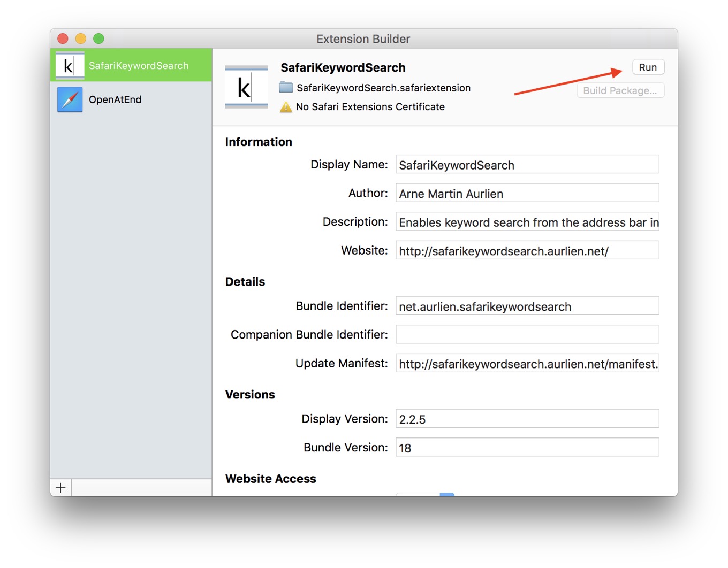Image resolution: width=728 pixels, height=568 pixels.
Task: Click the Versions section heading
Action: click(250, 395)
